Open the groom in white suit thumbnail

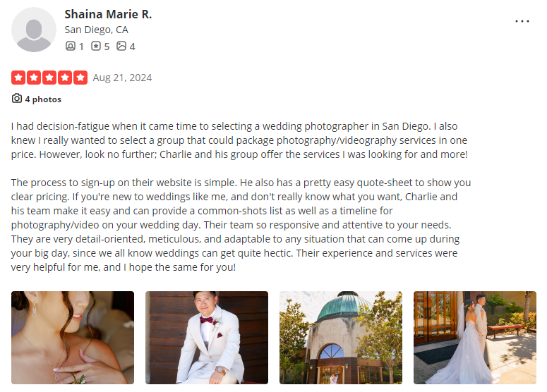207,338
